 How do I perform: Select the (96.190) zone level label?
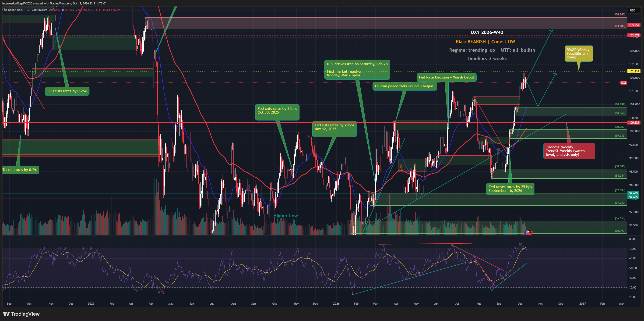click(x=620, y=231)
